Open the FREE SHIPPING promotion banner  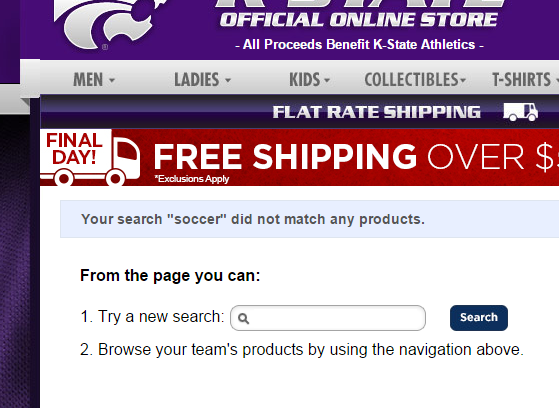pos(299,158)
